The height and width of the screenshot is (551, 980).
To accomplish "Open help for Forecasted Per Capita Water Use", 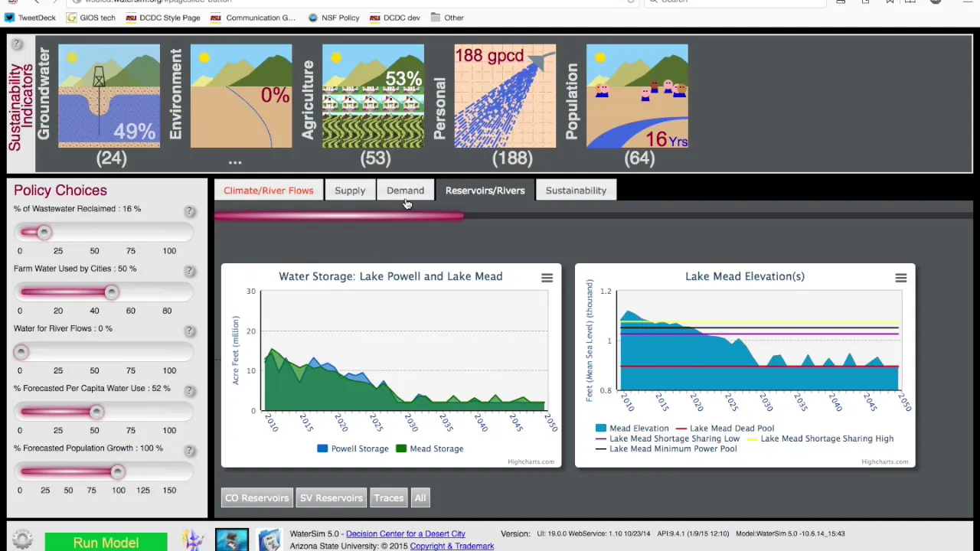I will (189, 390).
